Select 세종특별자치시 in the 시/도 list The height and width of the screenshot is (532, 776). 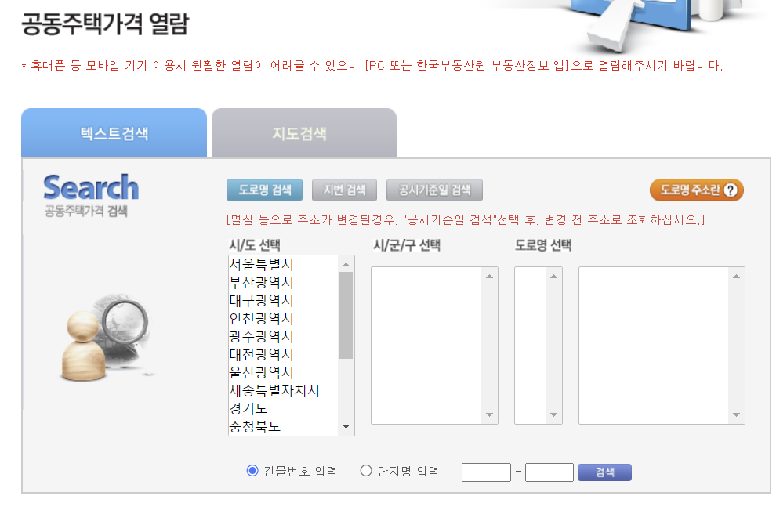(283, 390)
